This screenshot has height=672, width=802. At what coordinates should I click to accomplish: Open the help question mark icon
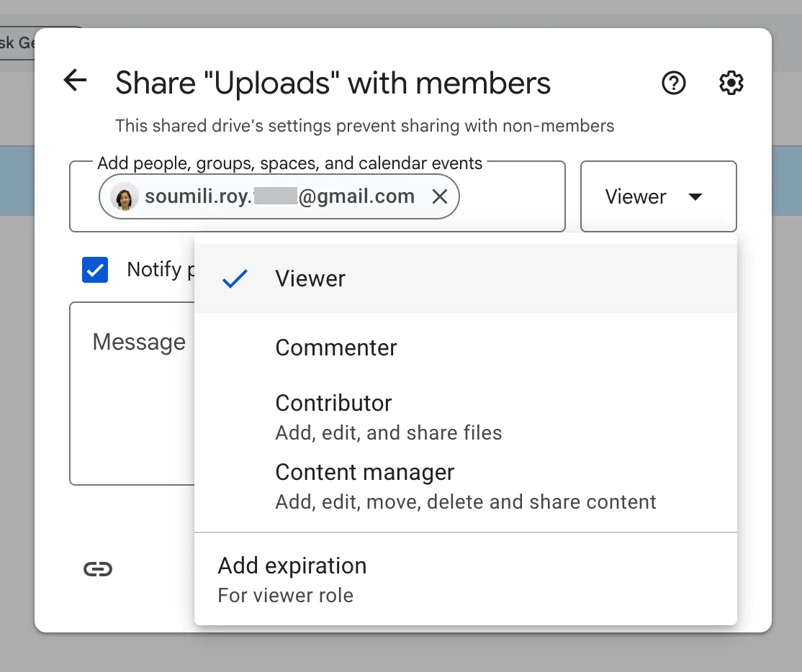674,83
